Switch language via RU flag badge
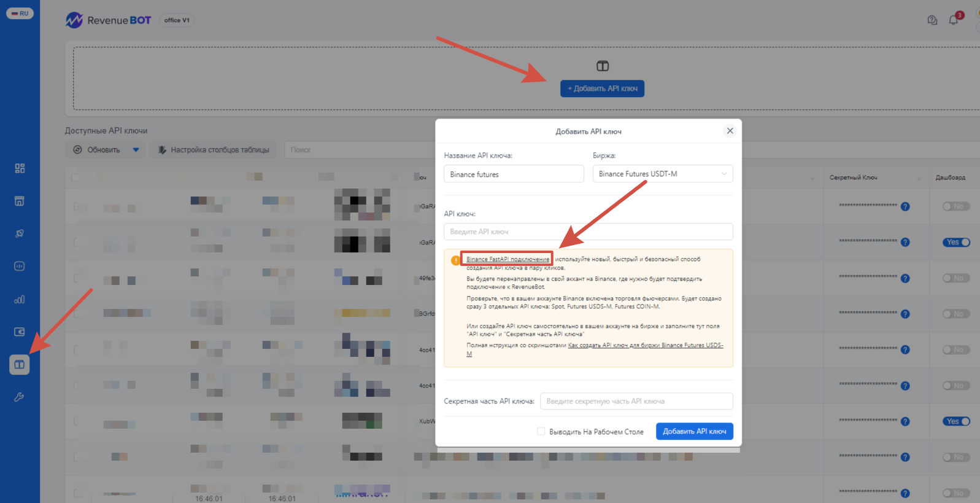This screenshot has width=980, height=503. click(20, 13)
